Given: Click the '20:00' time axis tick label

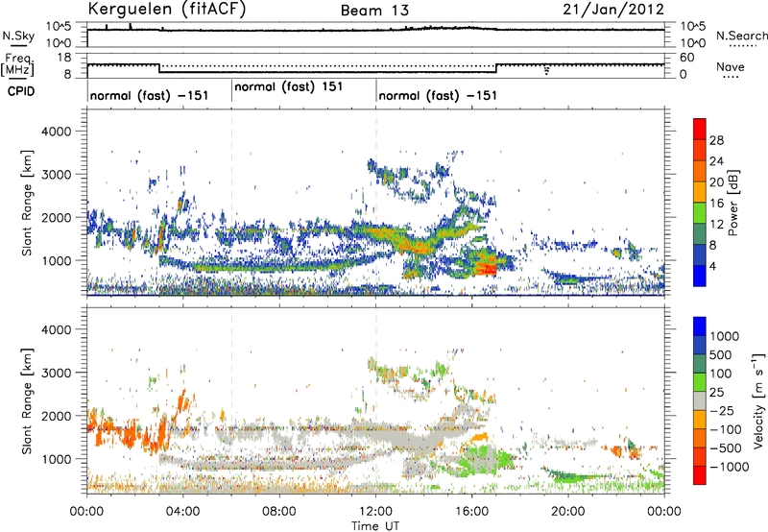Looking at the screenshot, I should point(568,512).
